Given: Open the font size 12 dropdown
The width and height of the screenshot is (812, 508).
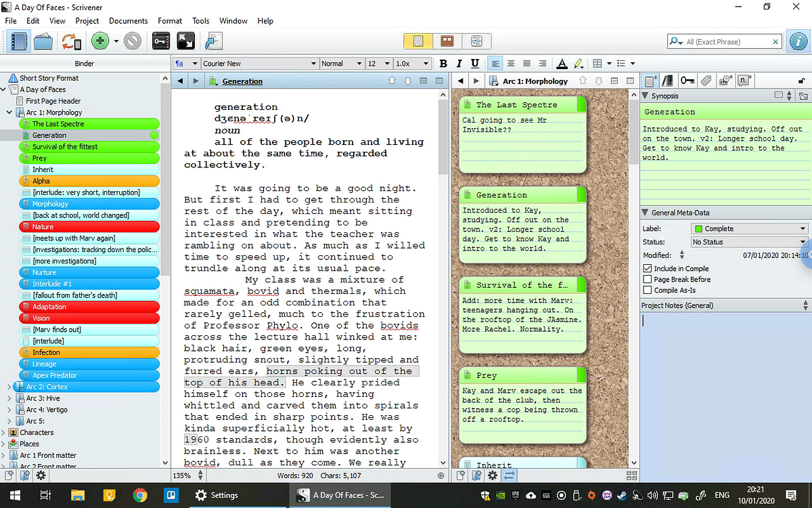Looking at the screenshot, I should [x=378, y=63].
